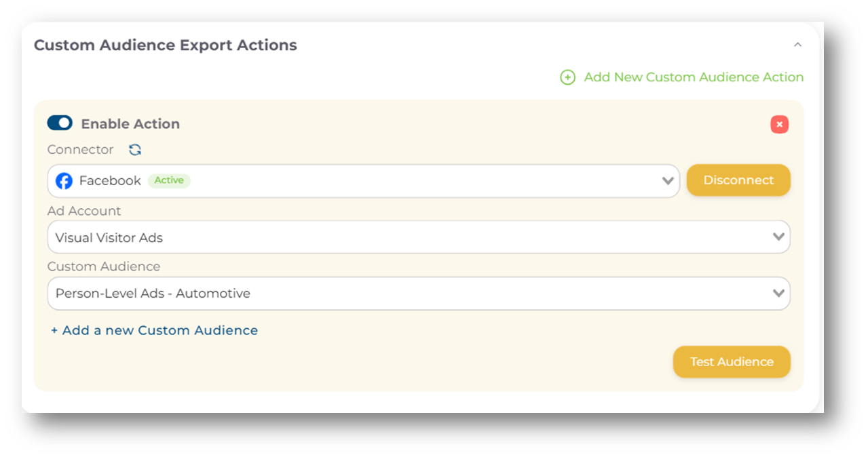868x457 pixels.
Task: Click the refresh icon beside Connector
Action: pyautogui.click(x=135, y=150)
